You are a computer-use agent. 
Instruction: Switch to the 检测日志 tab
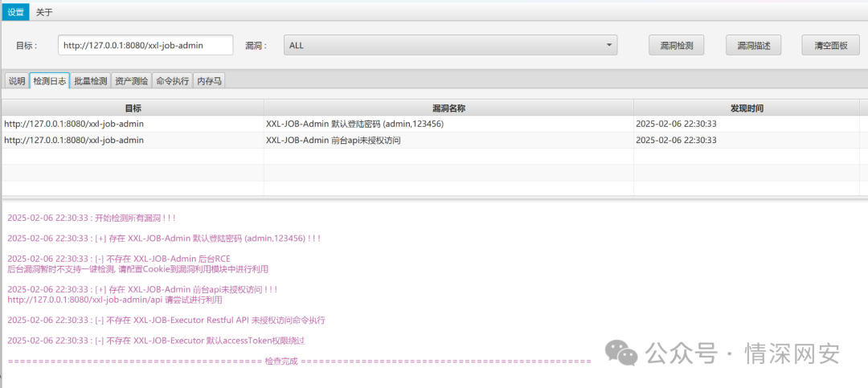[50, 81]
